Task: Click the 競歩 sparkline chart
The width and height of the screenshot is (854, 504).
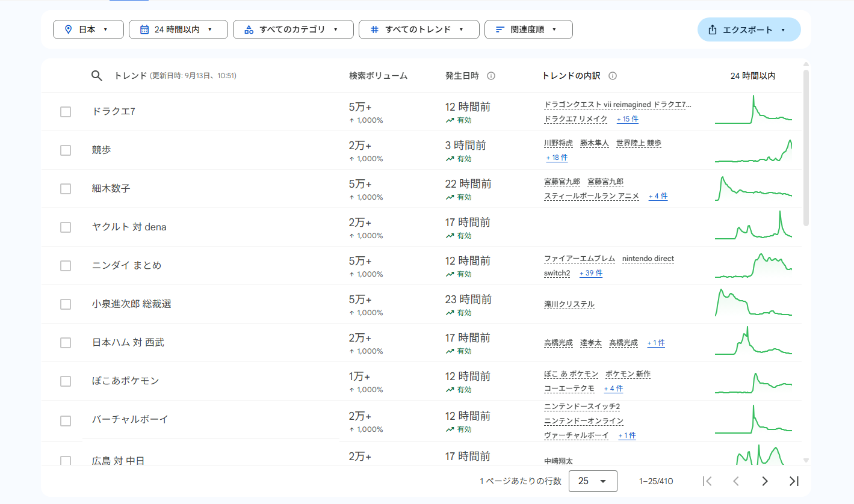Action: pos(753,150)
